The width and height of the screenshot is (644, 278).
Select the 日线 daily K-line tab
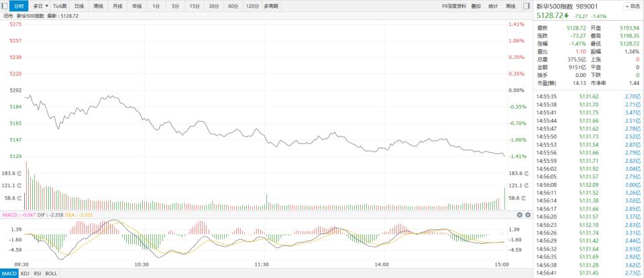point(79,6)
